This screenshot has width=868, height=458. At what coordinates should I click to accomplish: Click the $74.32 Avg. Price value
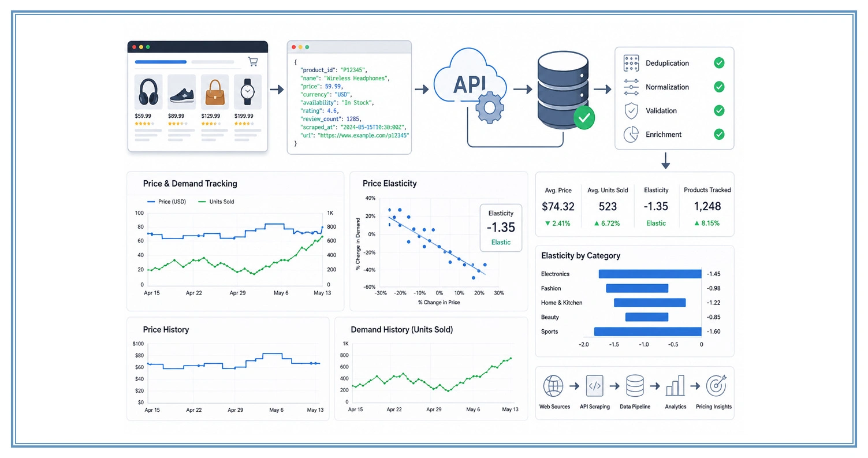click(x=558, y=206)
